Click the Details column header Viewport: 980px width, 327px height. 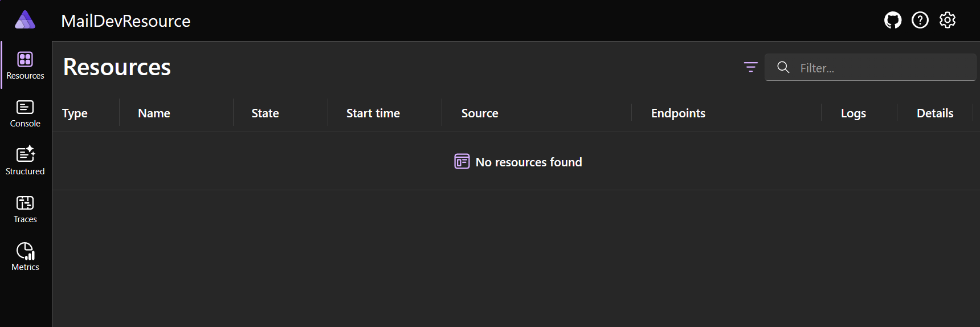(x=935, y=113)
